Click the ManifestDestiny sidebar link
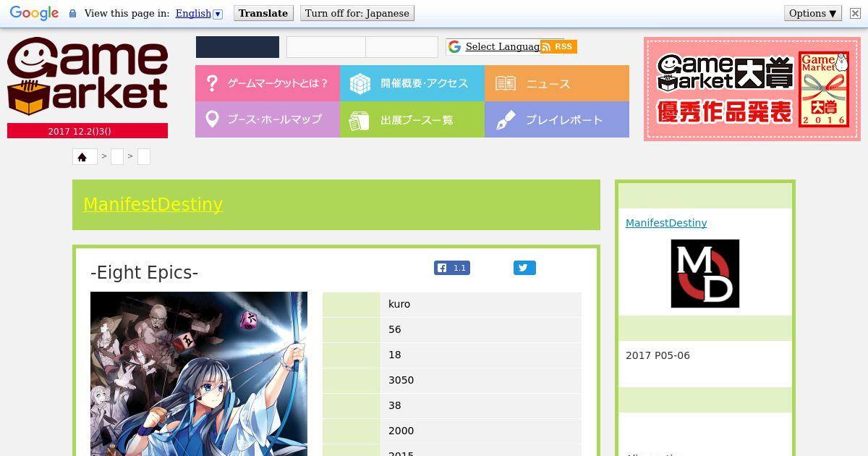This screenshot has height=456, width=868. coord(666,223)
